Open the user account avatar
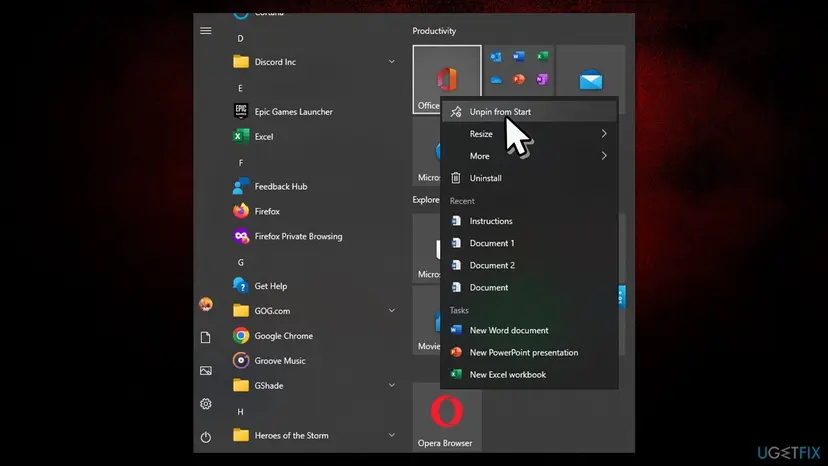Screen dimensions: 828x466 coord(206,304)
